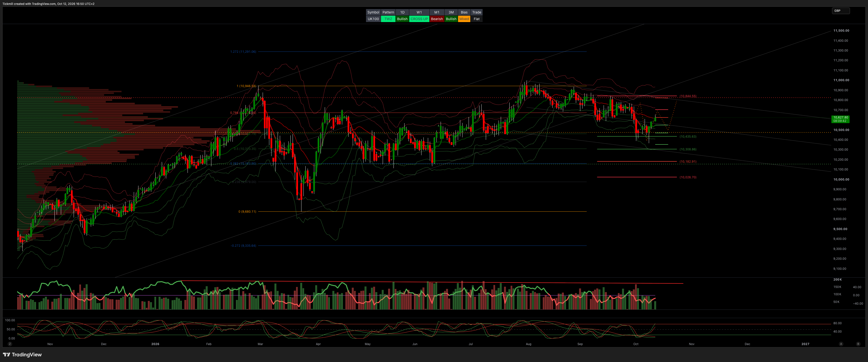Select the UK100 symbol cell
This screenshot has height=362, width=868.
click(x=373, y=19)
